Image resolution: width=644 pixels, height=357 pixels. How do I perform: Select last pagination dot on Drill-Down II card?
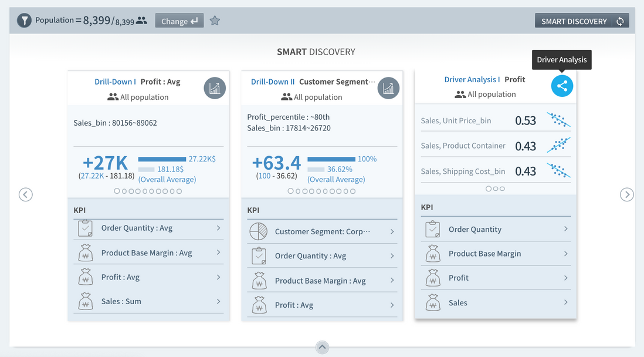(x=353, y=191)
